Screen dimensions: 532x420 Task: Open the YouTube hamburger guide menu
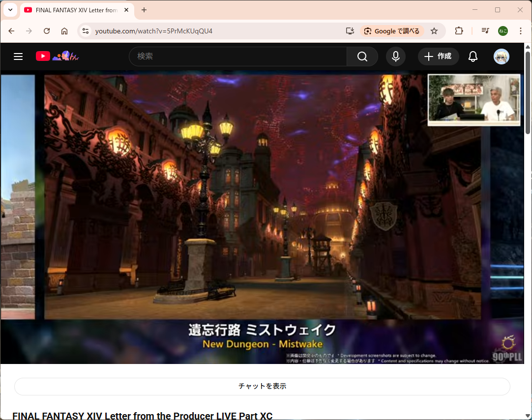tap(18, 56)
